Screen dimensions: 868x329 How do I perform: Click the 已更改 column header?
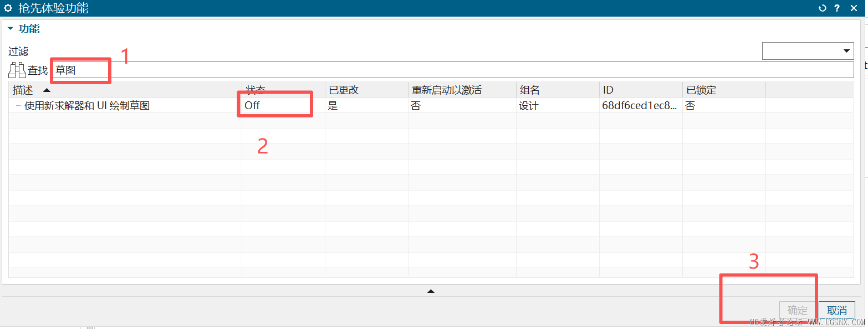[366, 90]
